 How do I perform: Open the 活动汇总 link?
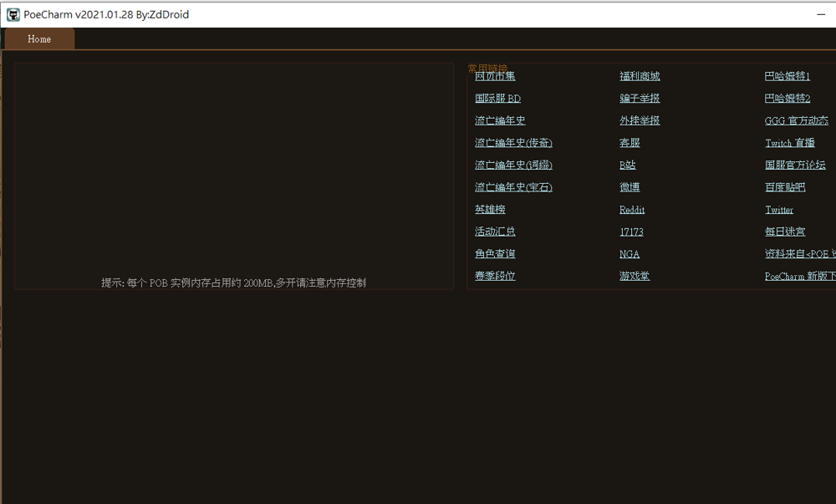(495, 232)
